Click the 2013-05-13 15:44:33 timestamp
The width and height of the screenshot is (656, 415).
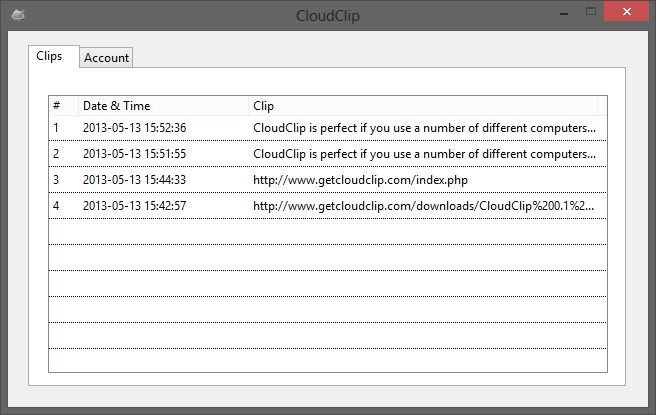pos(134,180)
